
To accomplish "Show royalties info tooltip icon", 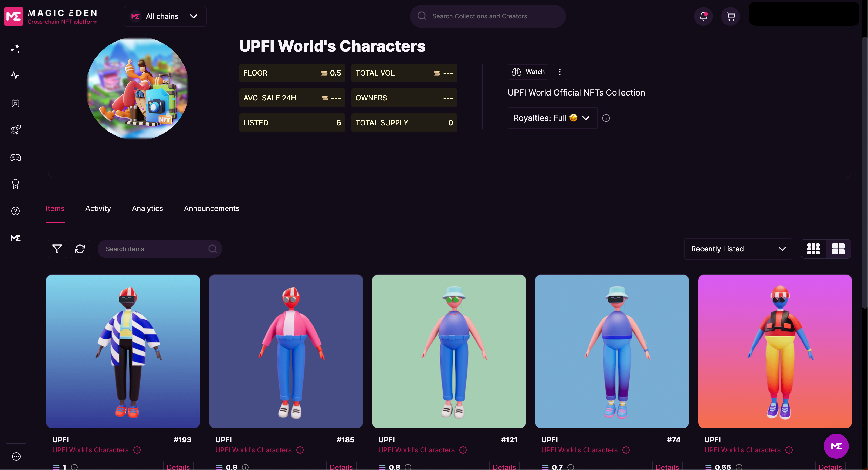I will [606, 118].
